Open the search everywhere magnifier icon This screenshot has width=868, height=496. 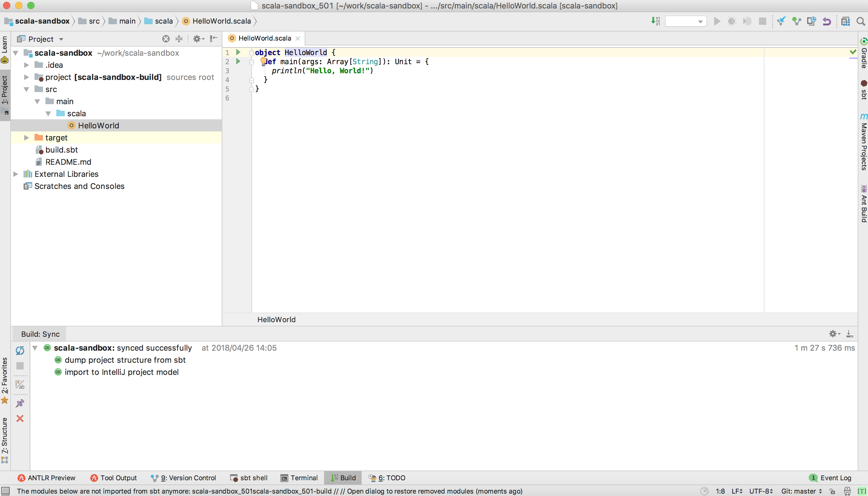(861, 21)
